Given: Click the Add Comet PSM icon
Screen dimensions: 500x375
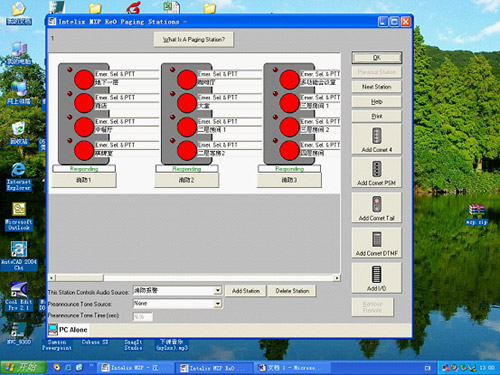Looking at the screenshot, I should point(377,169).
